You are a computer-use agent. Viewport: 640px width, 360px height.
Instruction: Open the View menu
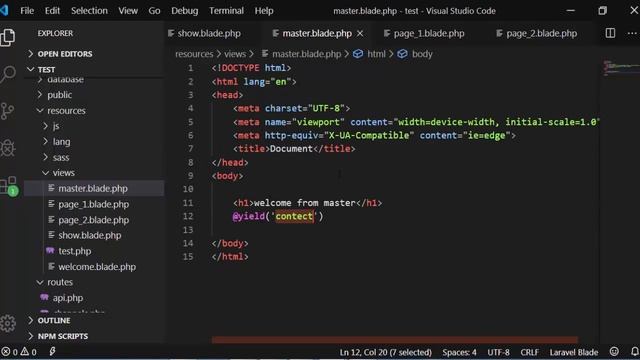click(x=128, y=11)
